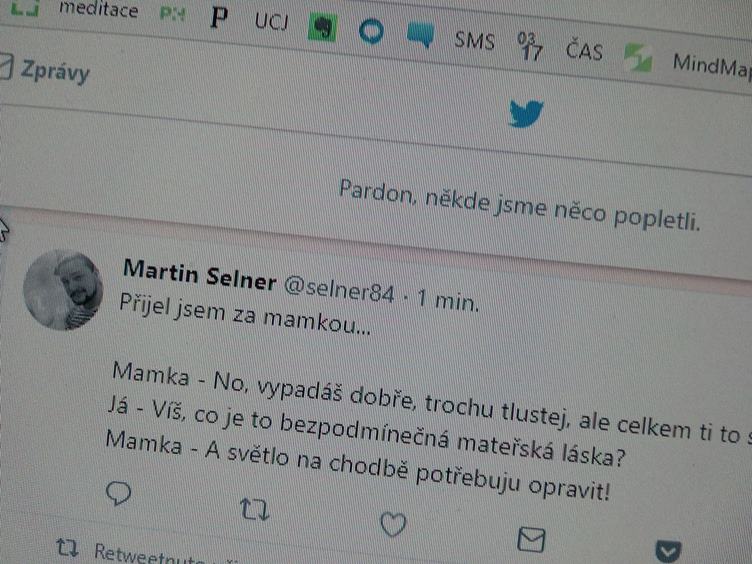Like the tweet with the heart icon
The width and height of the screenshot is (752, 564).
coord(393,524)
